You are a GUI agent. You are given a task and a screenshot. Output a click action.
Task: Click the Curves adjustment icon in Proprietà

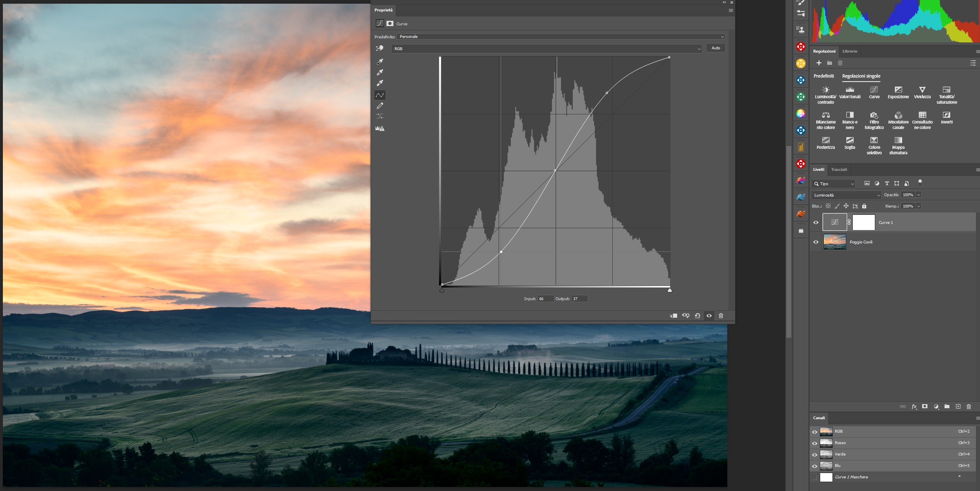pos(380,23)
